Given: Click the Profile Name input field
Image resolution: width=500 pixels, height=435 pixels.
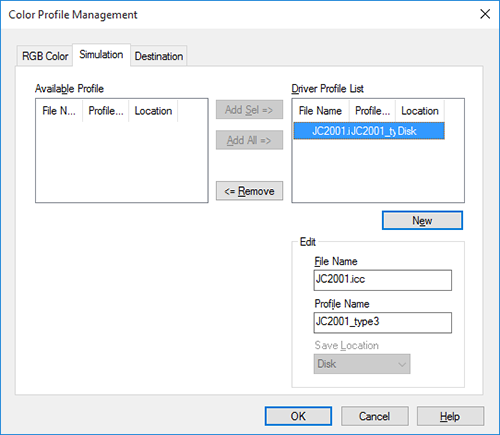Looking at the screenshot, I should [383, 322].
